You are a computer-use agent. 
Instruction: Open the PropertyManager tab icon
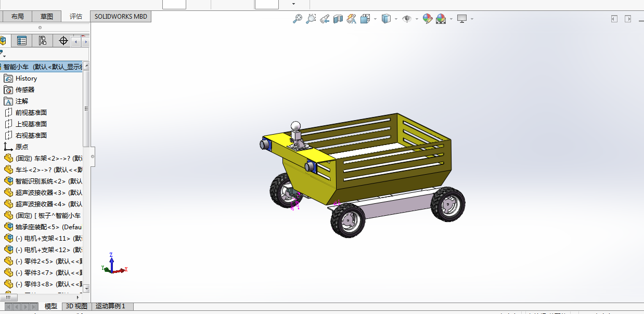coord(22,41)
